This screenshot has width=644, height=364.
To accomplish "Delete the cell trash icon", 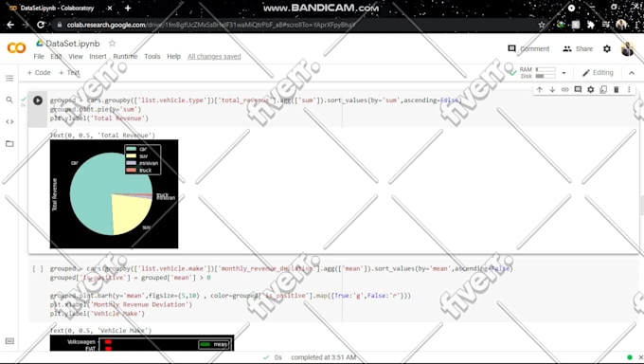I will click(x=617, y=90).
